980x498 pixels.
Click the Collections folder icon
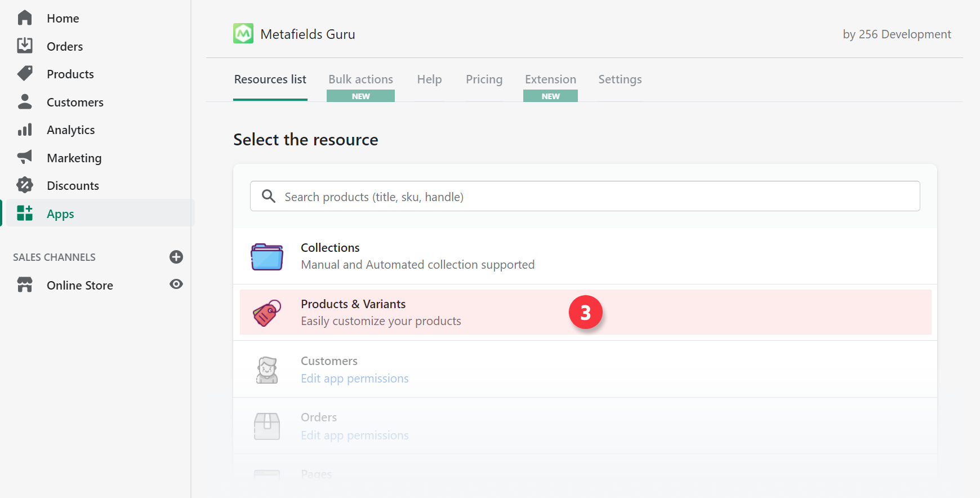tap(267, 256)
